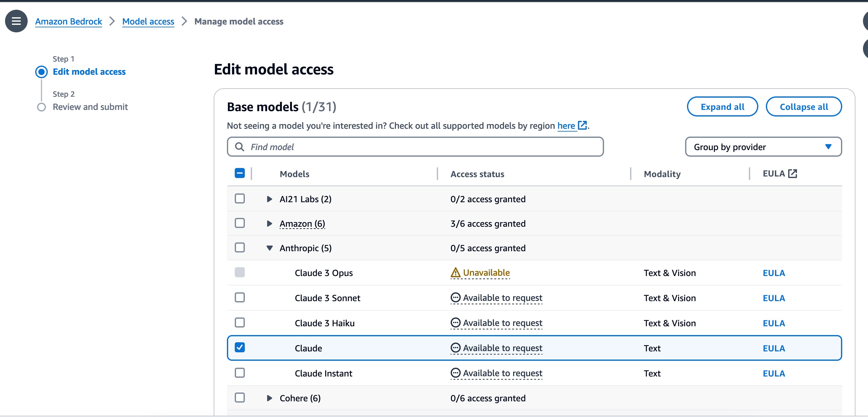Click Claude 3 Haiku availability status icon
The height and width of the screenshot is (417, 868).
pyautogui.click(x=455, y=323)
